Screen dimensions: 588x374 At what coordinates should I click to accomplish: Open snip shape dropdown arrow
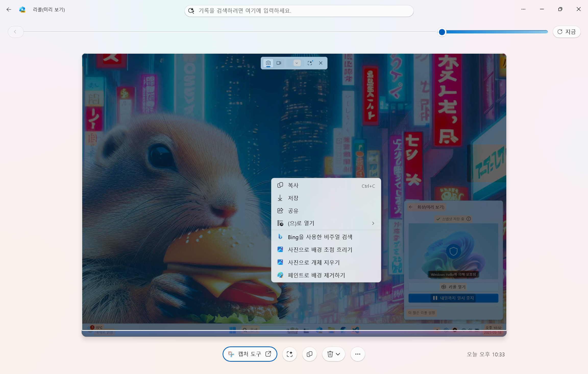point(297,63)
